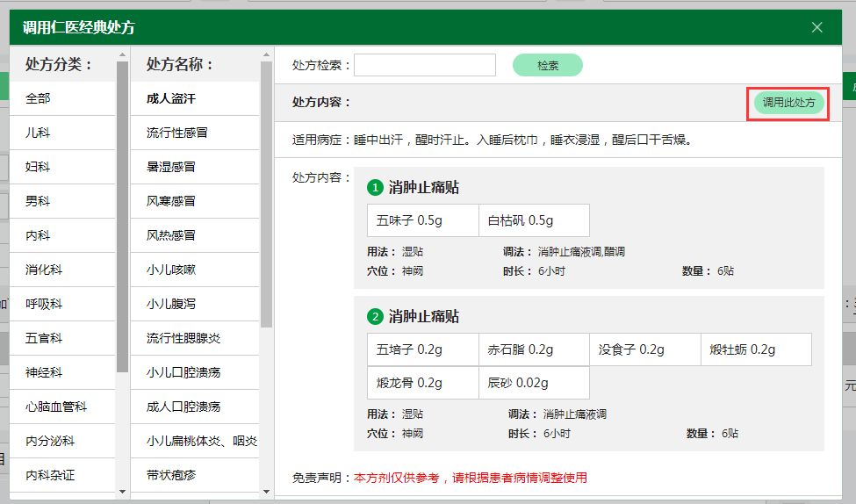Close the 调用仁医经典处方 dialog
The height and width of the screenshot is (504, 856).
click(x=816, y=27)
